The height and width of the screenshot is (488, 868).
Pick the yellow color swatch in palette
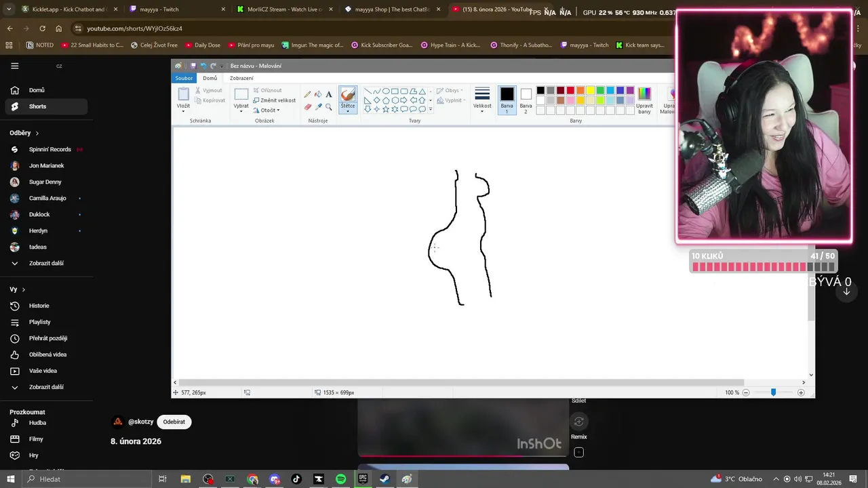[x=590, y=91]
